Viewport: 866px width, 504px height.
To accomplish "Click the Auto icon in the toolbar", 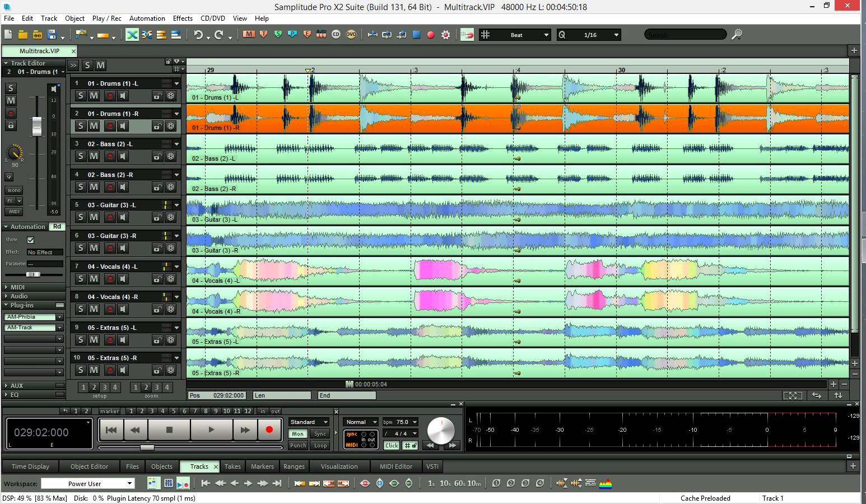I will 321,34.
